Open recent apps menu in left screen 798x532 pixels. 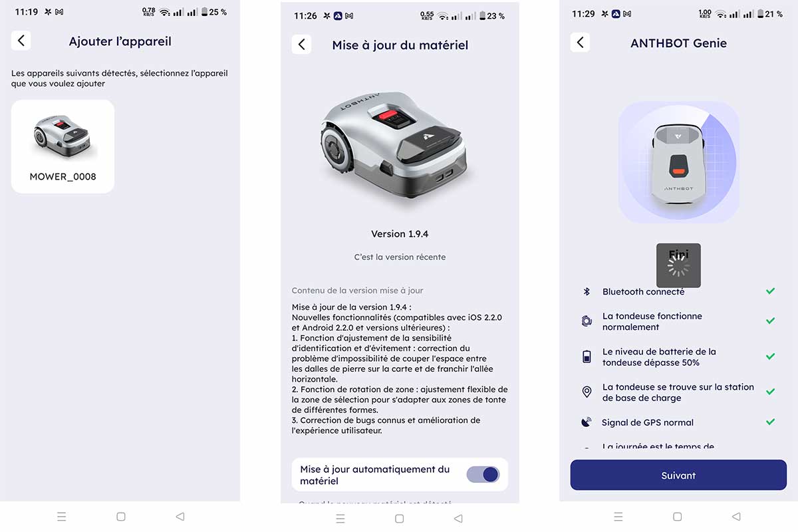(62, 517)
